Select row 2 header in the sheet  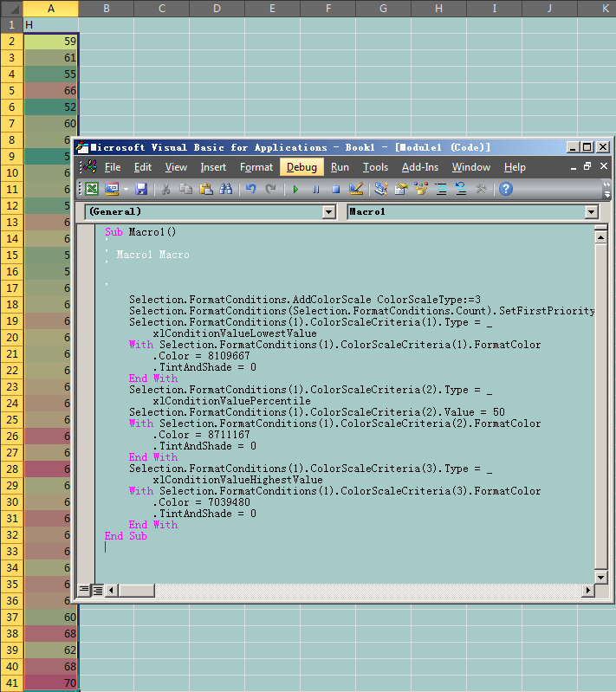11,41
